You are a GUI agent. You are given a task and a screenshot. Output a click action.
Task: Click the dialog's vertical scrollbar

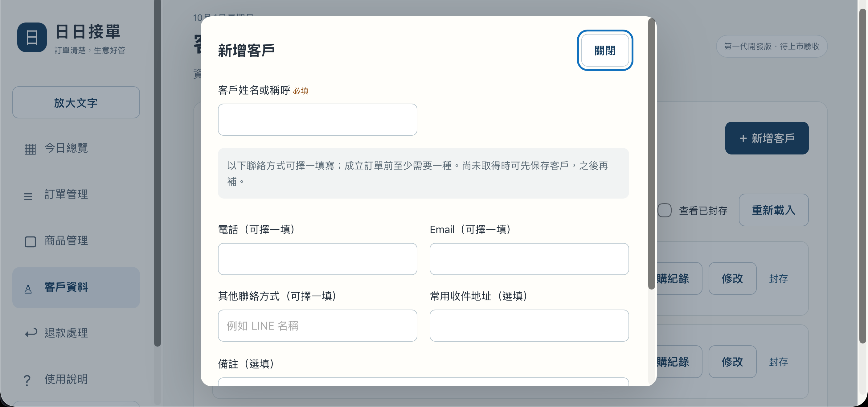(x=652, y=154)
